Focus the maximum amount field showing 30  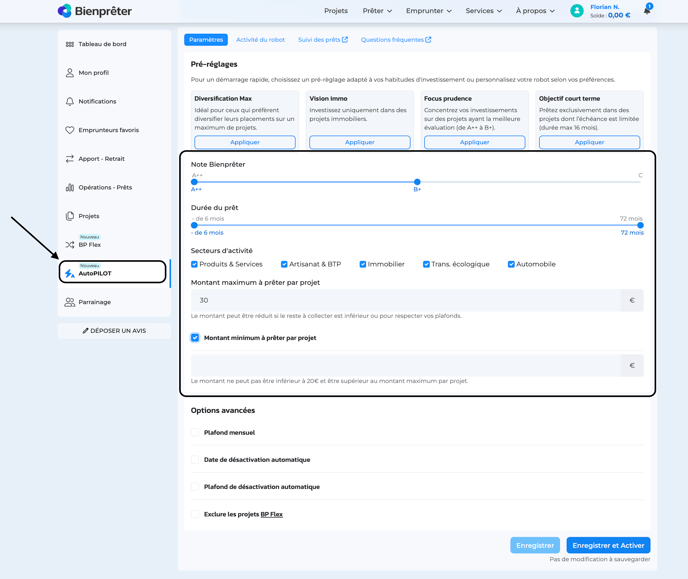(x=406, y=300)
